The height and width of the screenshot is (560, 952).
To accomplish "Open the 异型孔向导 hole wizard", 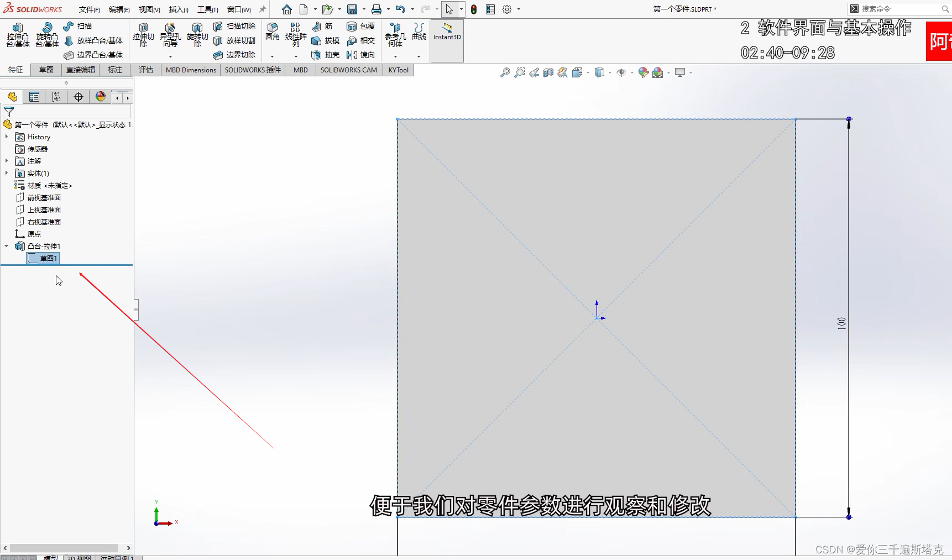I will 170,35.
